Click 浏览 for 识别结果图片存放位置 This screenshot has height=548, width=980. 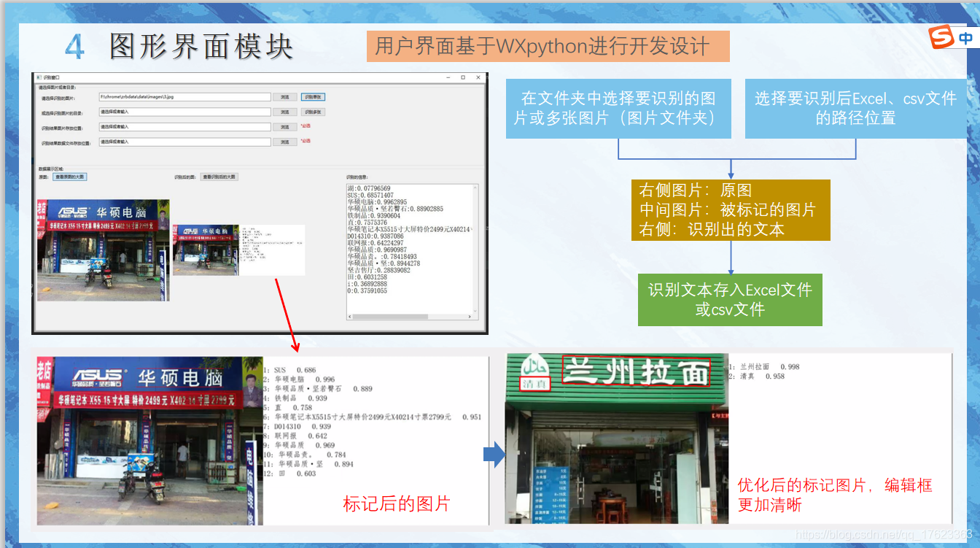285,127
